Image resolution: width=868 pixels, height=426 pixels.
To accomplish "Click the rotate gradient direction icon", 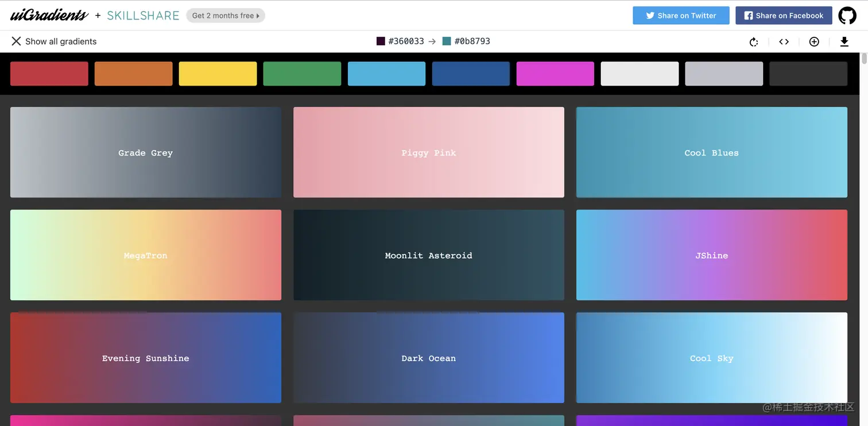I will (754, 41).
